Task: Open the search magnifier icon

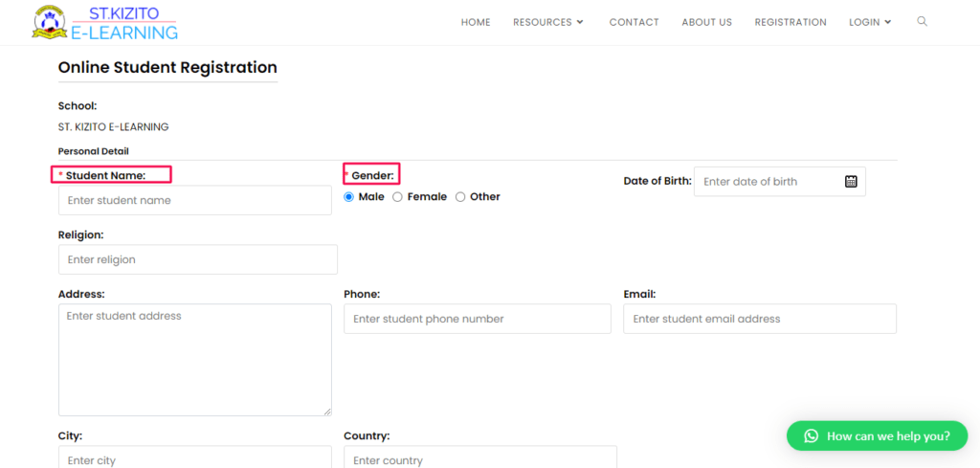Action: point(922,21)
